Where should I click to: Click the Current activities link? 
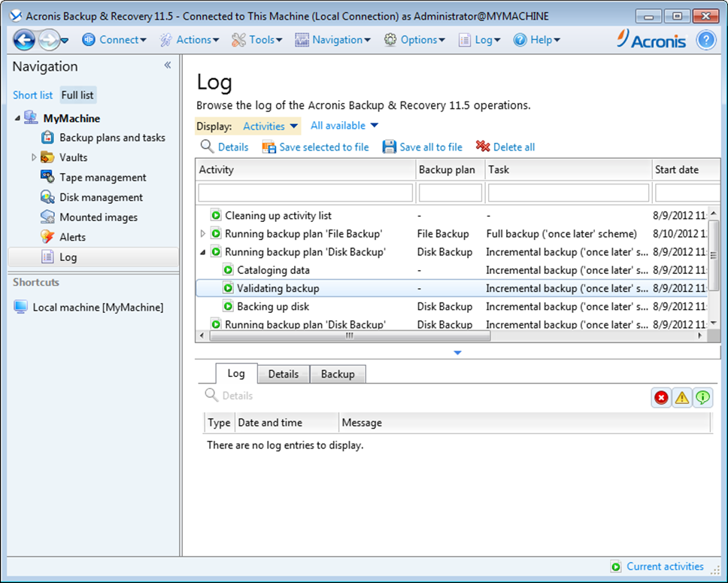click(665, 566)
